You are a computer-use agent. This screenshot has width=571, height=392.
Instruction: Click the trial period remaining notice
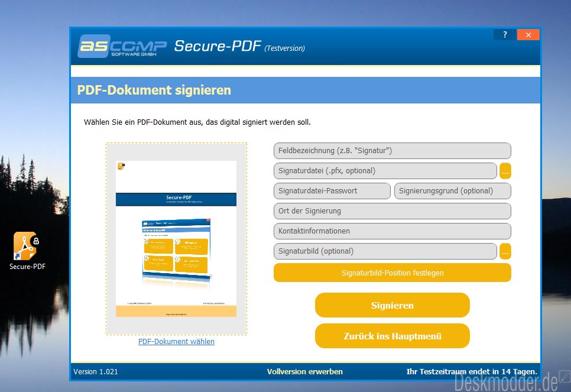472,371
